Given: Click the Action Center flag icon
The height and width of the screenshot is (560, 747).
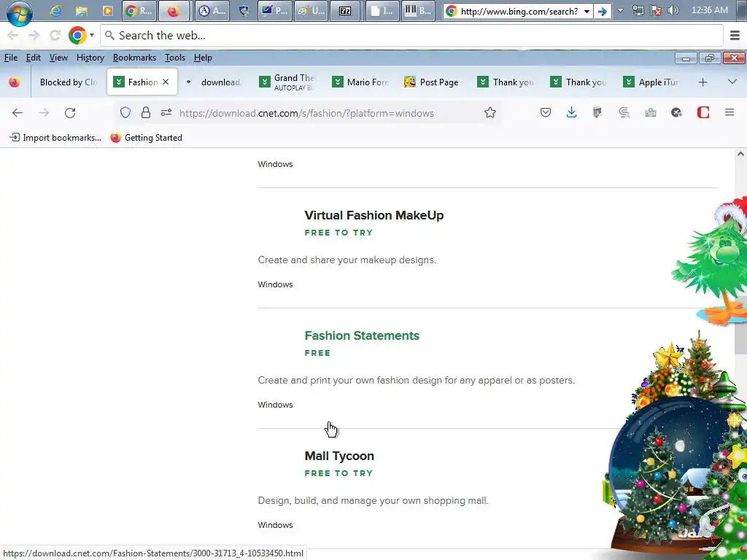Looking at the screenshot, I should click(656, 10).
